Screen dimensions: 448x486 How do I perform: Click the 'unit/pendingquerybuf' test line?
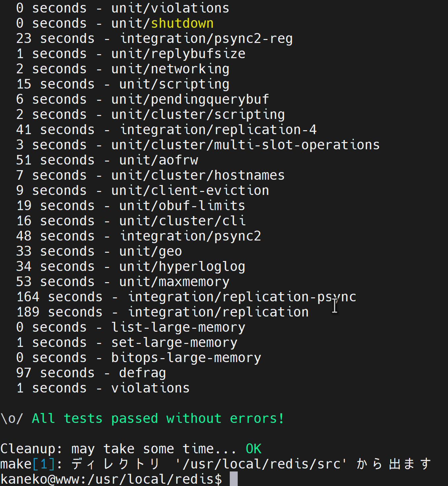click(143, 99)
